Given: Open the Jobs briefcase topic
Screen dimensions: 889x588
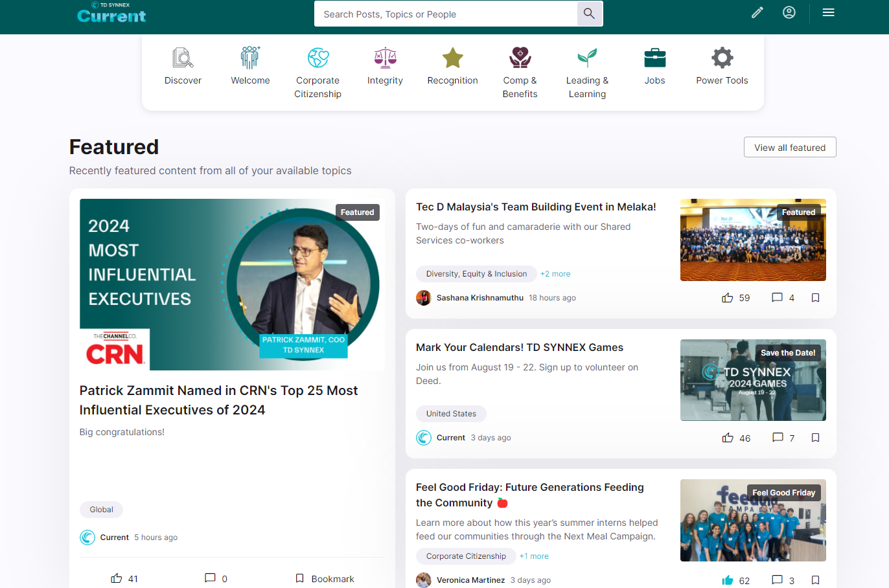Looking at the screenshot, I should pos(654,67).
